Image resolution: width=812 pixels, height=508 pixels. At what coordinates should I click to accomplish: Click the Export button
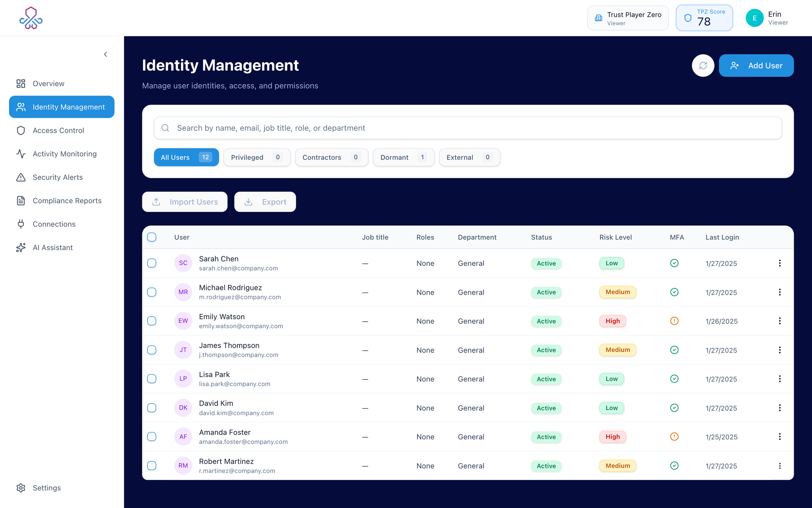point(265,202)
